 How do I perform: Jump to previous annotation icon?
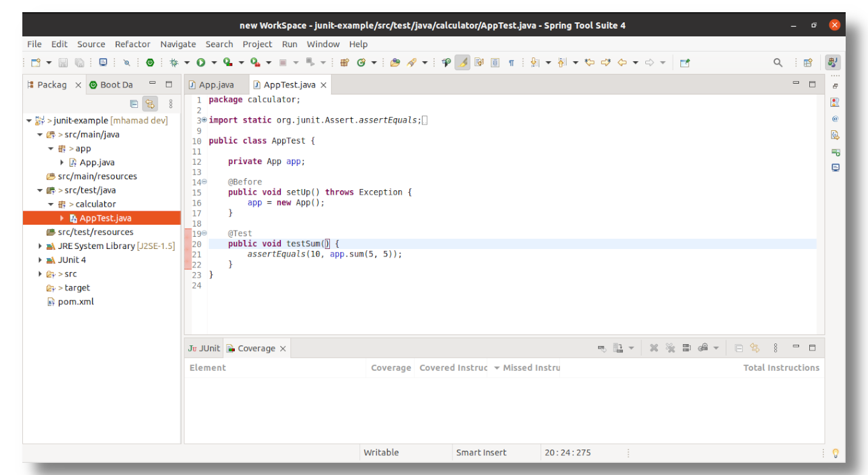tap(562, 63)
